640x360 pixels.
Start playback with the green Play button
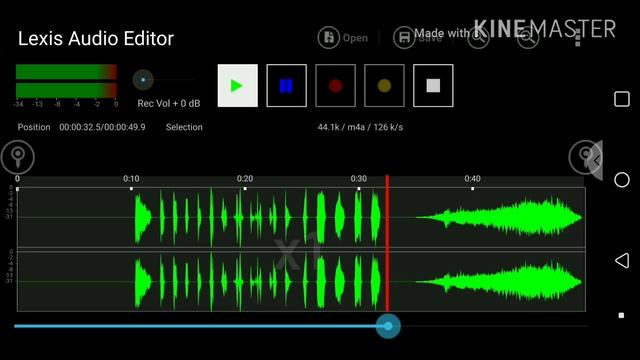click(x=238, y=86)
